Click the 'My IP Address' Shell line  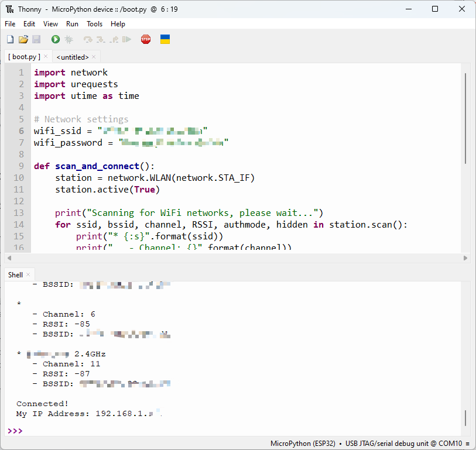click(x=89, y=414)
